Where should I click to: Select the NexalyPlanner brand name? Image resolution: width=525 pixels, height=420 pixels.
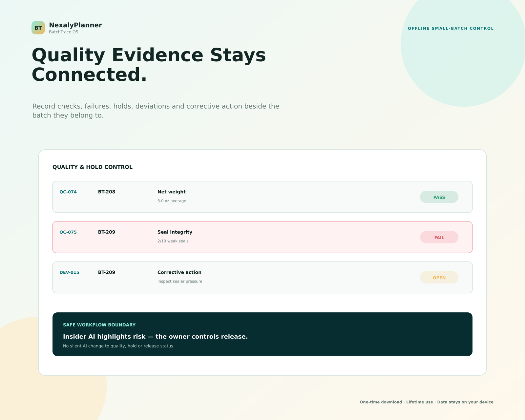pos(75,25)
